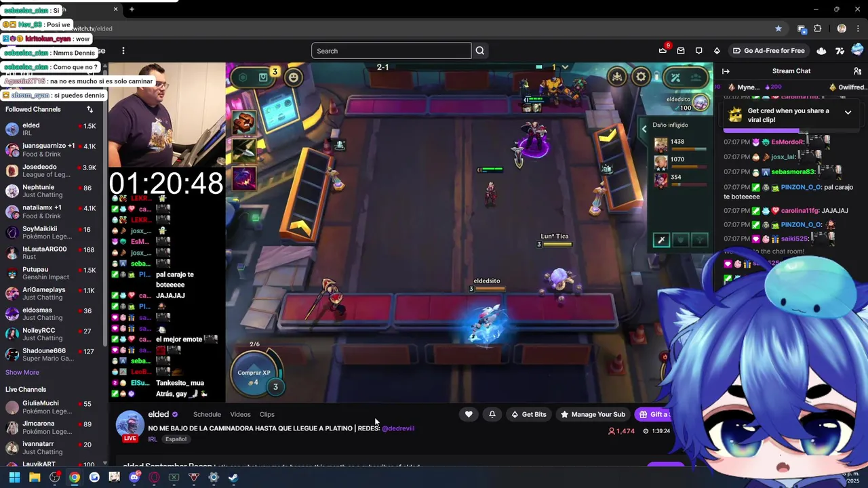The image size is (868, 488).
Task: Open new browser tab plus button
Action: point(132,9)
